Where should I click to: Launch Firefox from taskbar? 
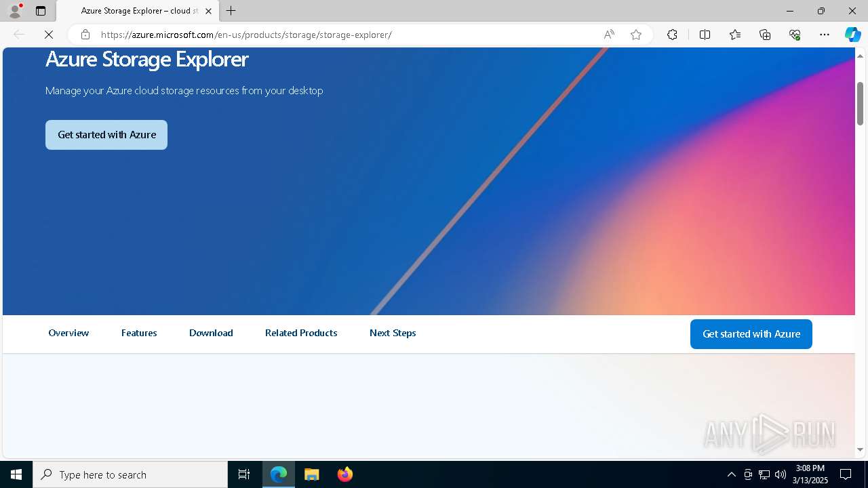click(344, 474)
